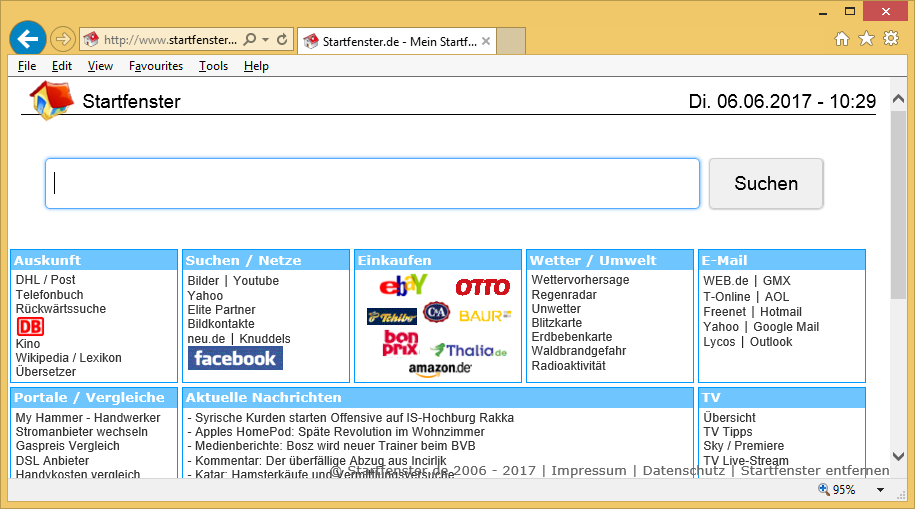Open the zoom level dropdown arrow

(x=881, y=490)
